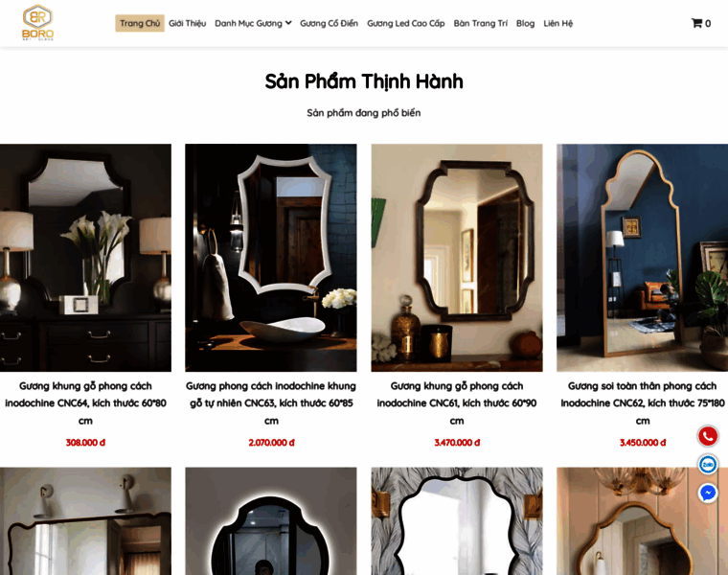
Task: Open the CNC63 mirror product title link
Action: tap(271, 403)
